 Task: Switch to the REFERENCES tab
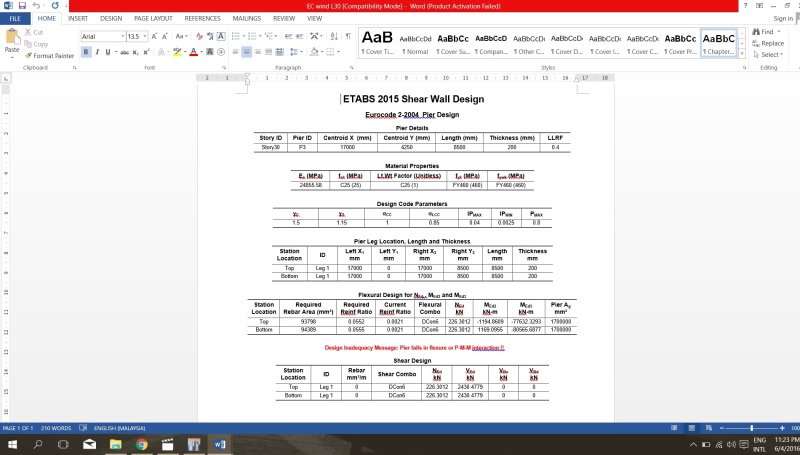coord(203,18)
